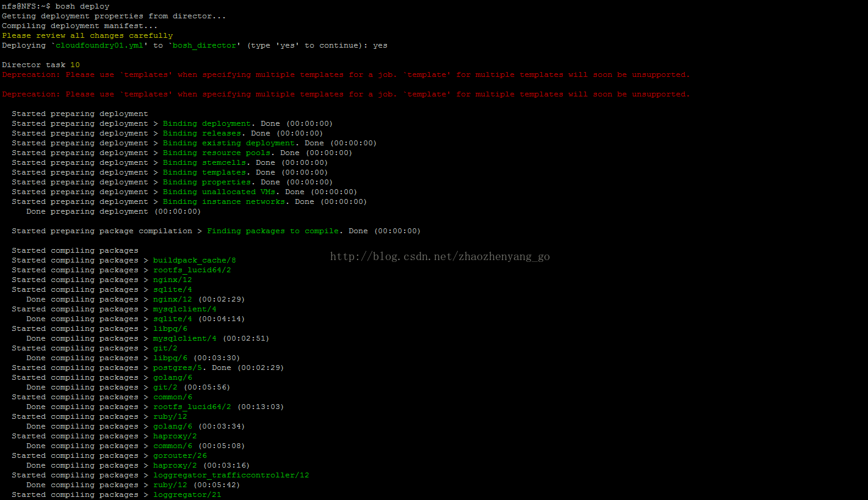Select 'Getting deployment properties from director...' line
Image resolution: width=868 pixels, height=500 pixels.
(114, 16)
